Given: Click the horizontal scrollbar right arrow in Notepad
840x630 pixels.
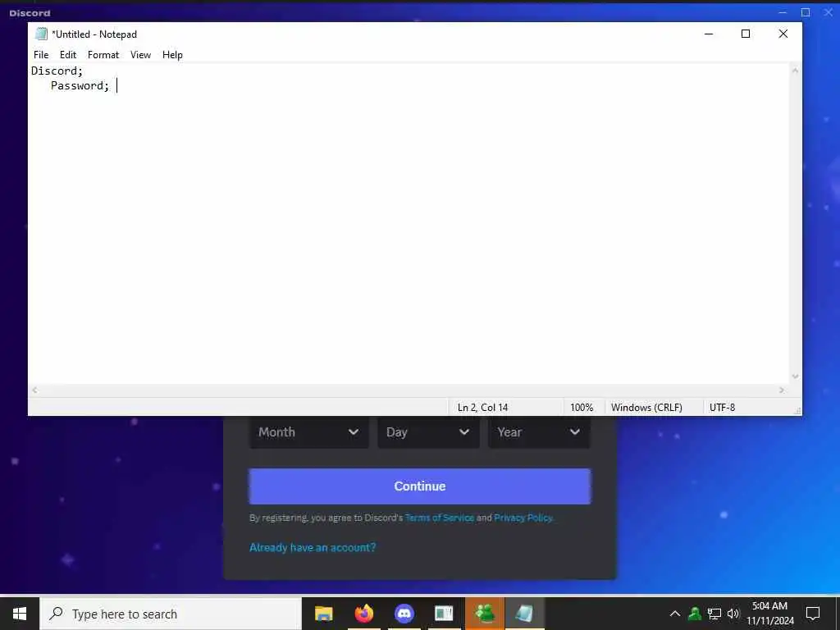Looking at the screenshot, I should coord(782,390).
